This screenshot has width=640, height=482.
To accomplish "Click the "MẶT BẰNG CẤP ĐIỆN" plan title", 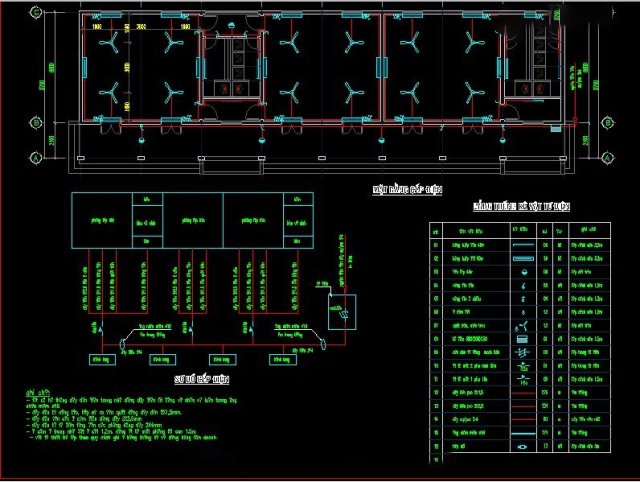I will point(406,188).
